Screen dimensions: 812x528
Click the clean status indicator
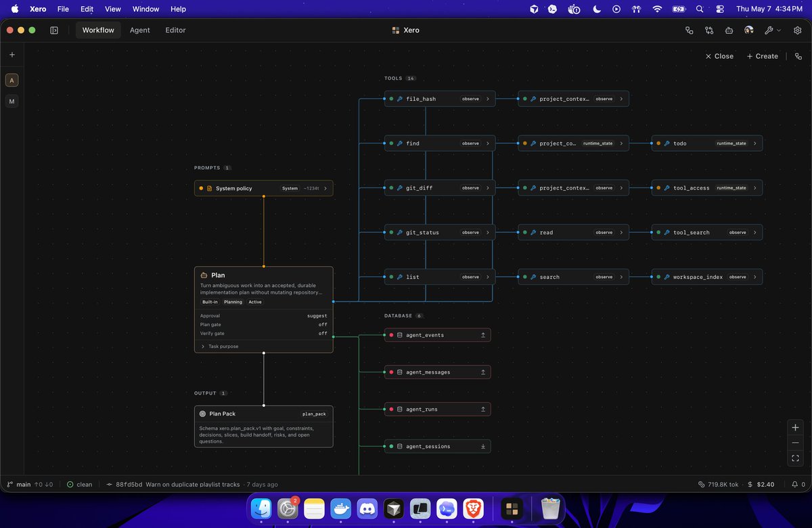click(80, 485)
